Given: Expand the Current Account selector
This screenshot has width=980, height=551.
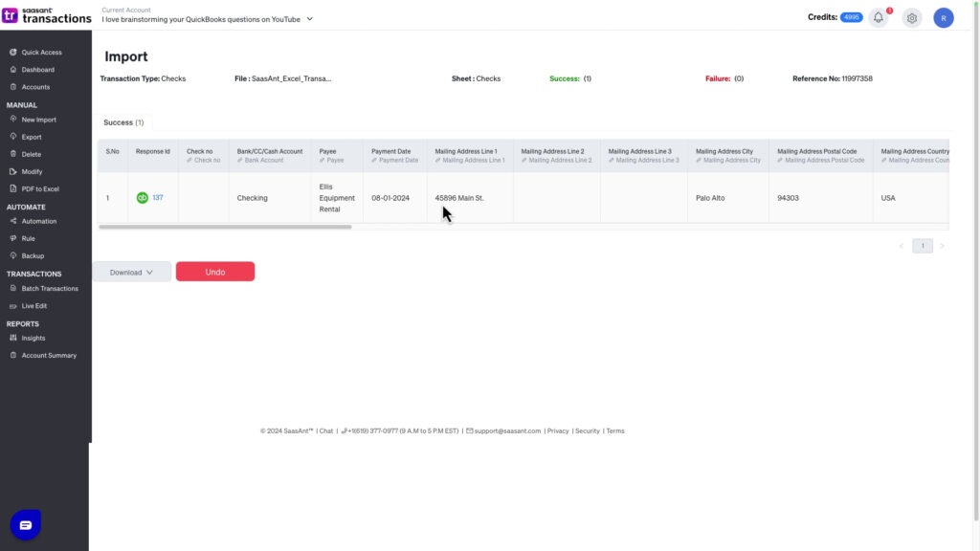Looking at the screenshot, I should tap(308, 18).
